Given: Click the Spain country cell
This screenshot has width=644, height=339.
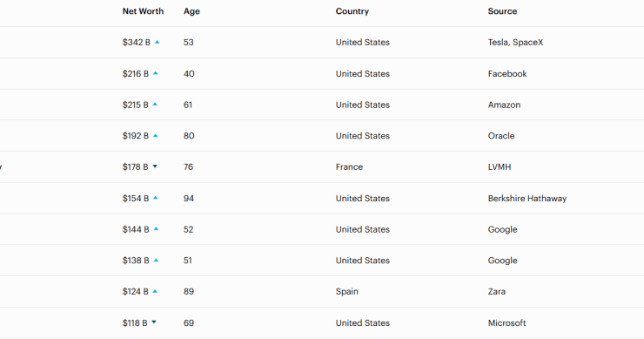Looking at the screenshot, I should [x=346, y=292].
